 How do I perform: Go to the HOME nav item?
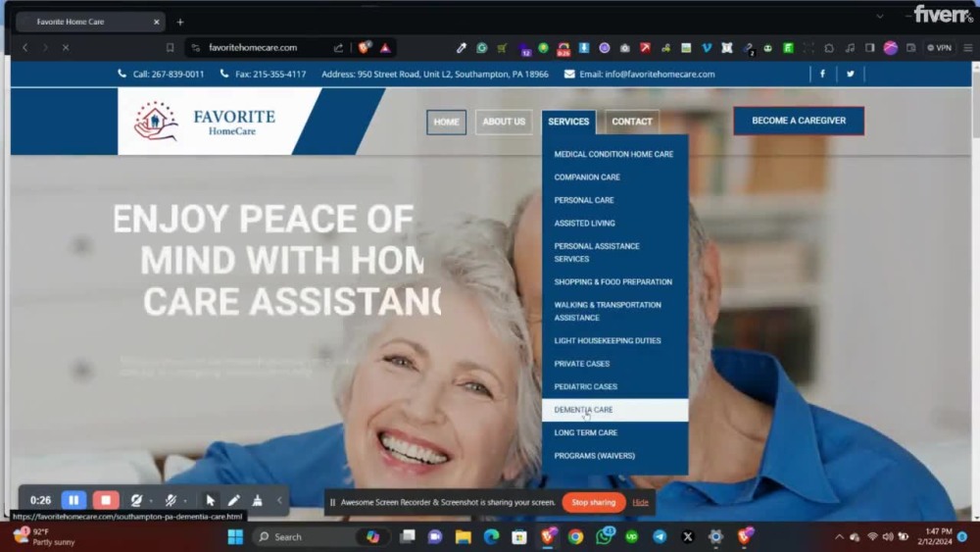[446, 122]
